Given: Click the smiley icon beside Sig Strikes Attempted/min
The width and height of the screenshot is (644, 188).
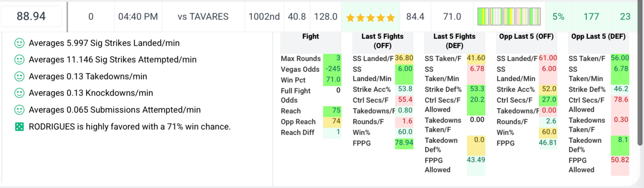Looking at the screenshot, I should click(19, 60).
